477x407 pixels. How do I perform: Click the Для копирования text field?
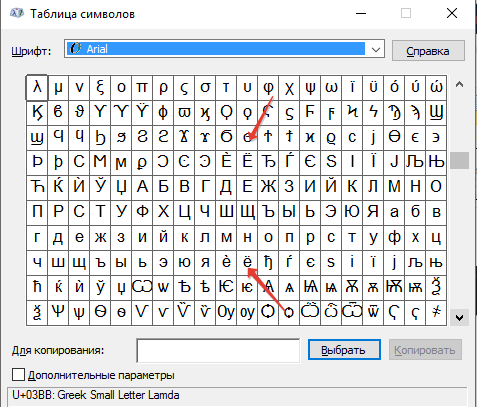(218, 350)
